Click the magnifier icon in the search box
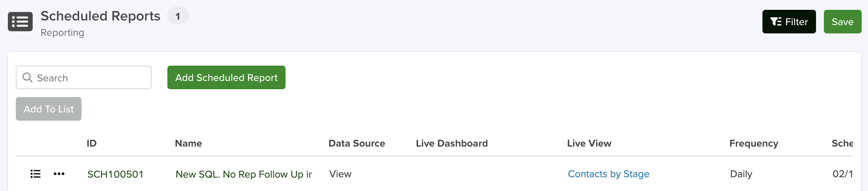This screenshot has width=868, height=191. point(28,77)
